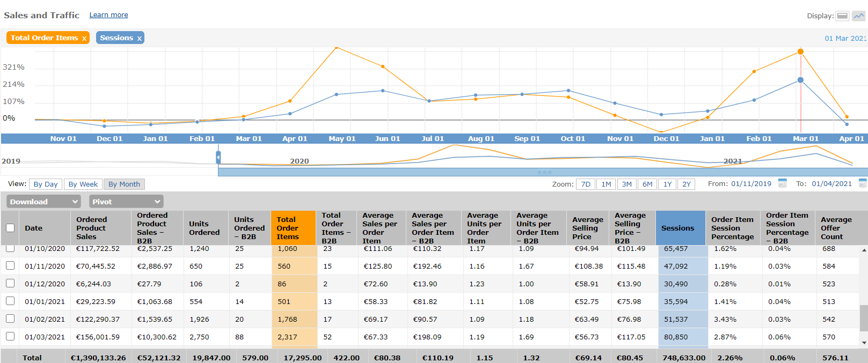The width and height of the screenshot is (868, 363).
Task: Expand the Download dropdown
Action: click(x=43, y=202)
